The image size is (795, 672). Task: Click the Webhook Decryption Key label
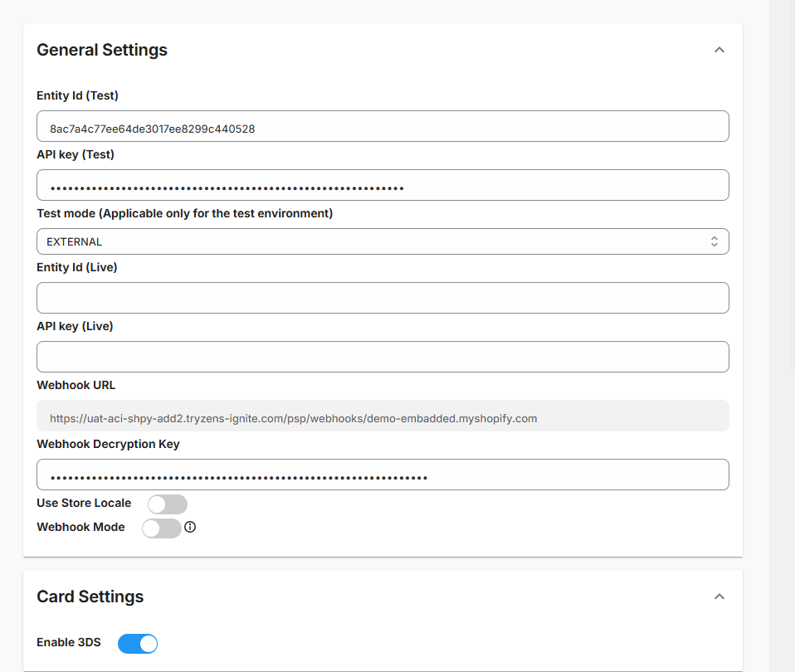tap(108, 444)
